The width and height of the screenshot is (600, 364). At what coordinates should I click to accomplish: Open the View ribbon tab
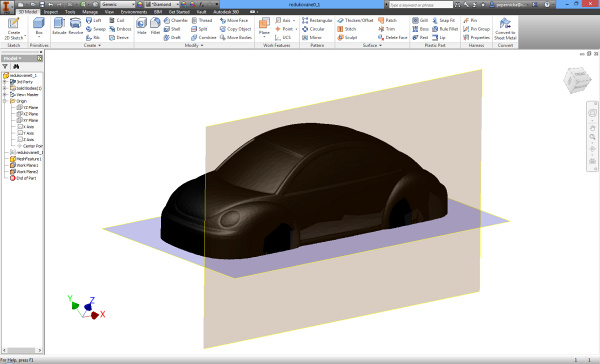point(109,12)
